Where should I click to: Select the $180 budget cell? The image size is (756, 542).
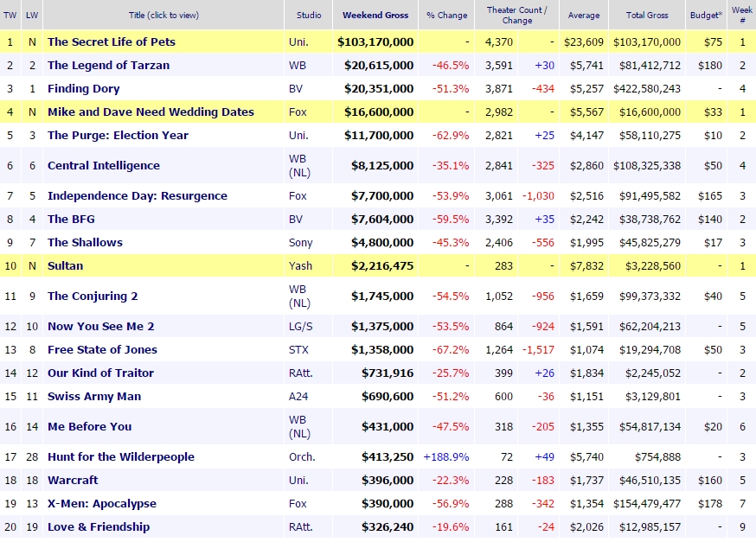coord(710,65)
